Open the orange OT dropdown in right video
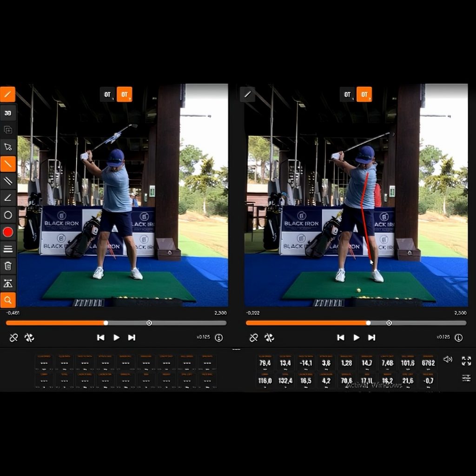Viewport: 476px width, 476px height. tap(364, 94)
